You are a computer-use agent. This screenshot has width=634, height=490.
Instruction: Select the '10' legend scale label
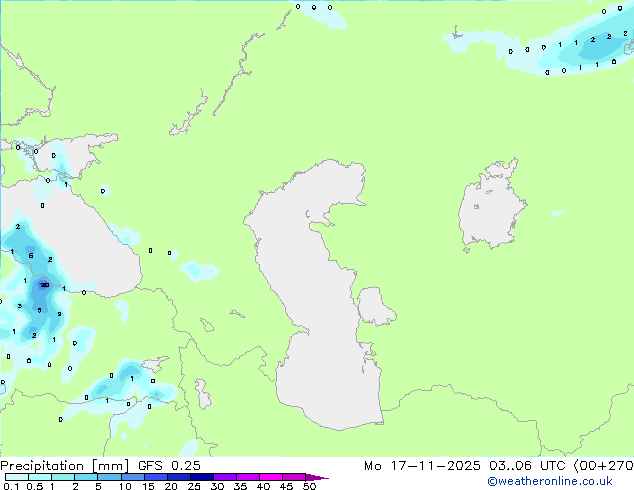pyautogui.click(x=125, y=486)
